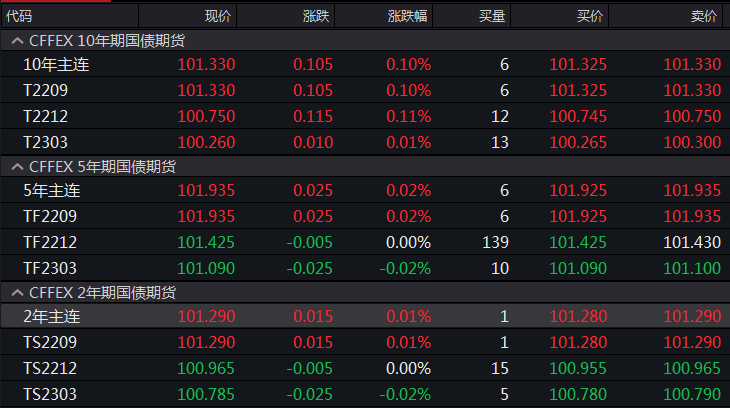Click the 卖价 column header
Viewport: 730px width, 408px height.
[703, 16]
